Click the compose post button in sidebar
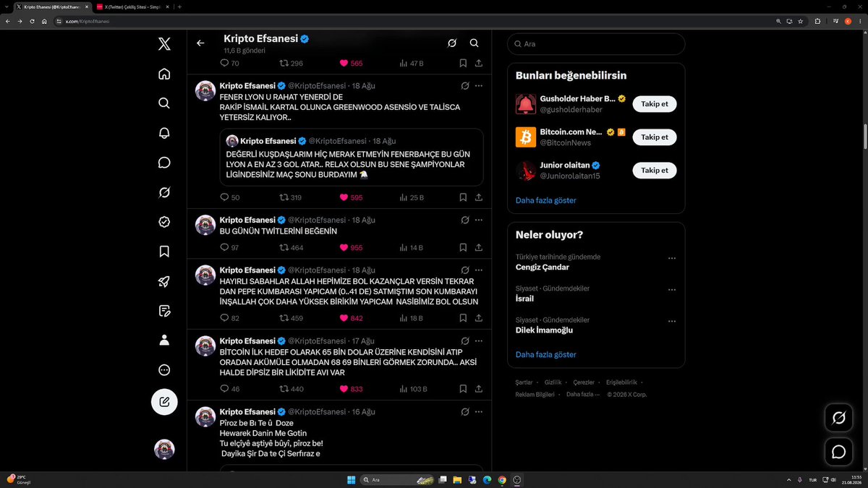Image resolution: width=868 pixels, height=488 pixels. 164,401
